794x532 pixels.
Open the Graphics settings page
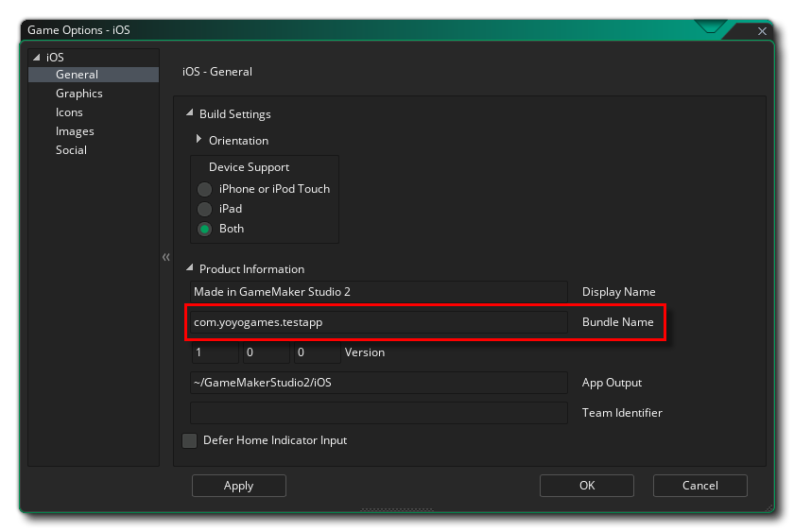tap(79, 94)
